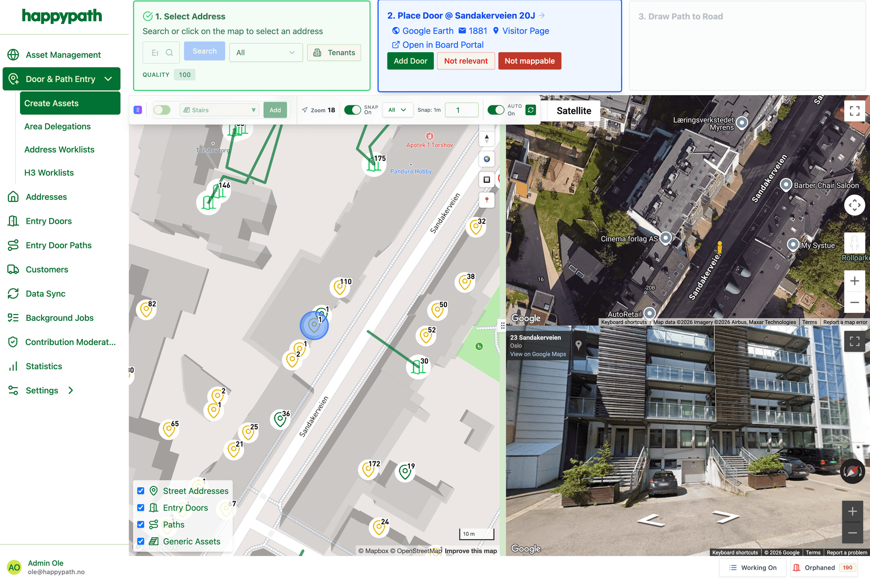Select the green address pin numbered 36
The height and width of the screenshot is (588, 870).
click(280, 419)
